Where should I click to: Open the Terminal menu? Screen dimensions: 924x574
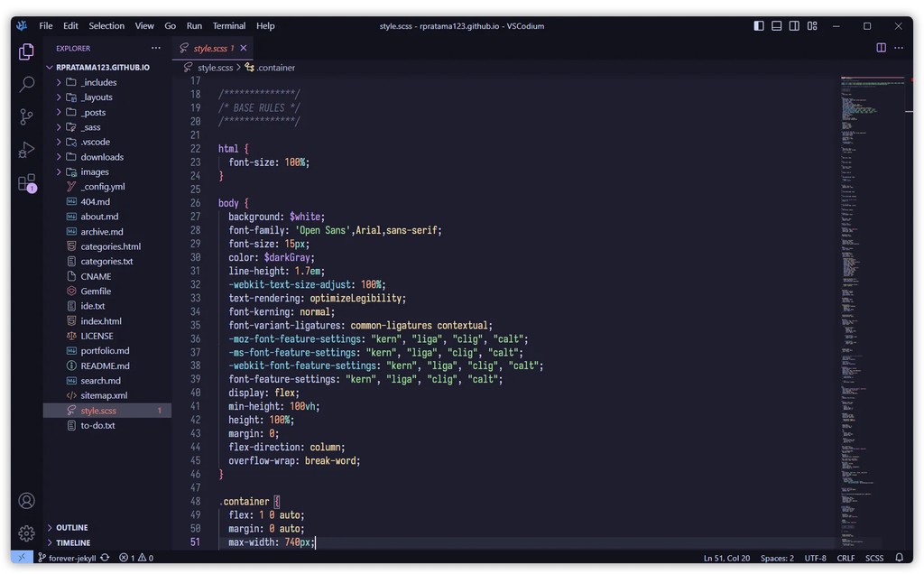(228, 25)
